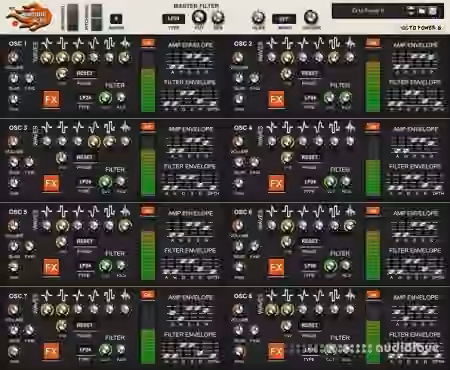Open the FX panel for OSC 8
The height and width of the screenshot is (370, 450).
(276, 351)
